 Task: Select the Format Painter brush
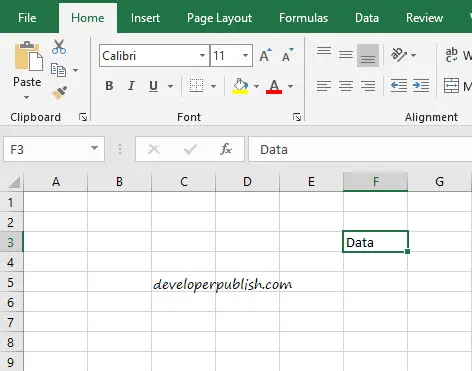59,92
